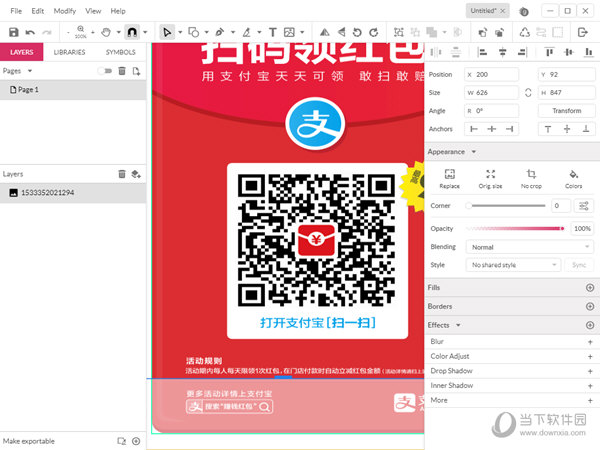Click the No crop button

pos(531,179)
